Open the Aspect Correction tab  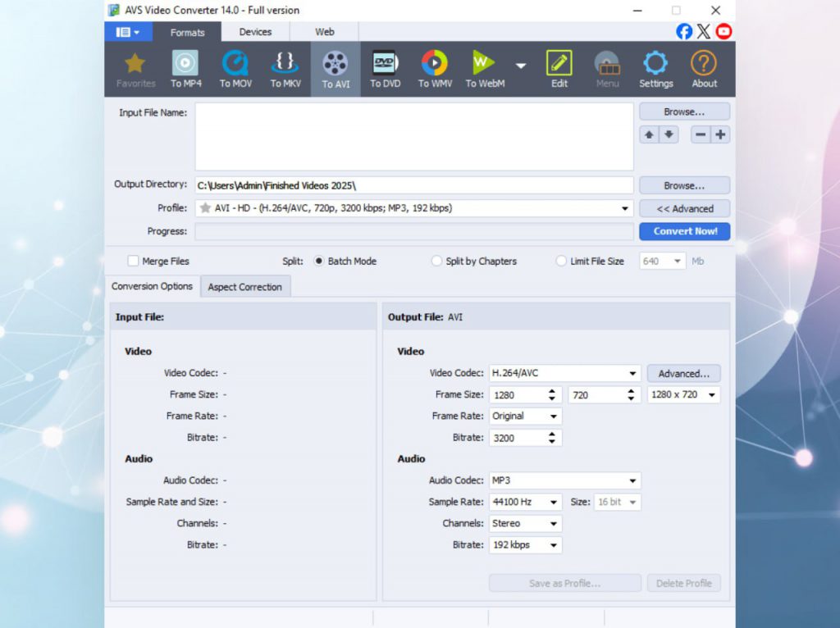click(x=244, y=287)
